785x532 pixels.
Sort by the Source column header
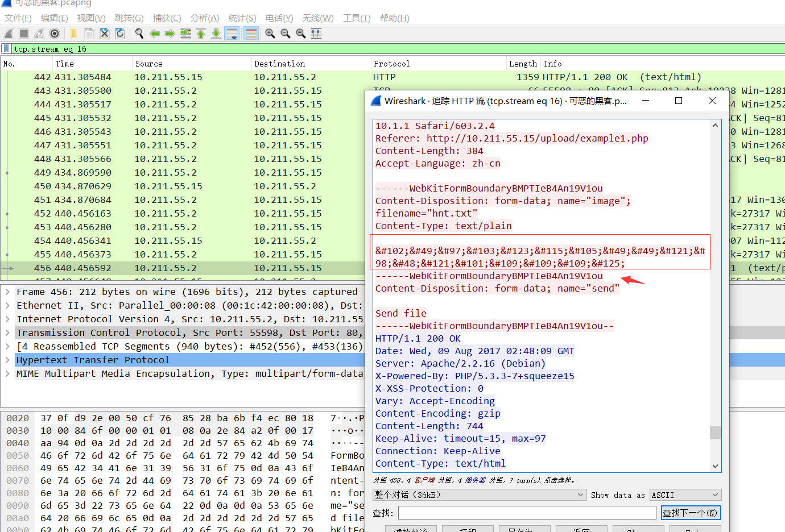click(x=192, y=64)
